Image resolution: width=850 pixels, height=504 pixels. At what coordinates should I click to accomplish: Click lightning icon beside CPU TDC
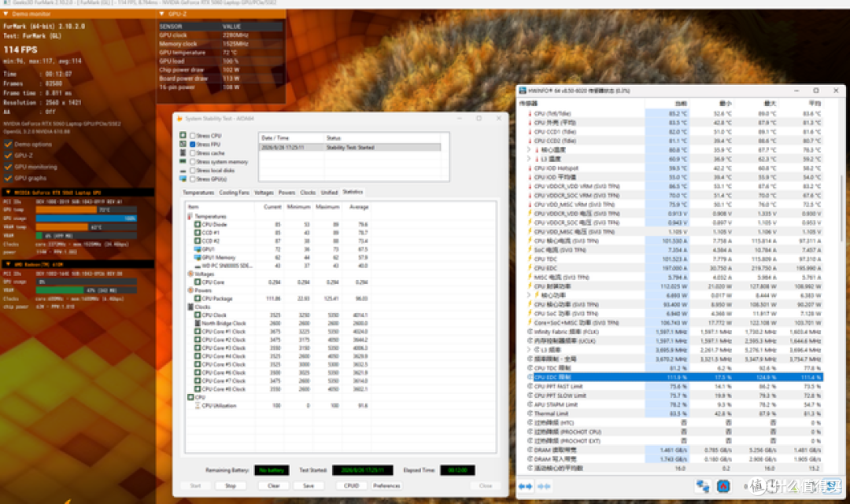(x=530, y=259)
